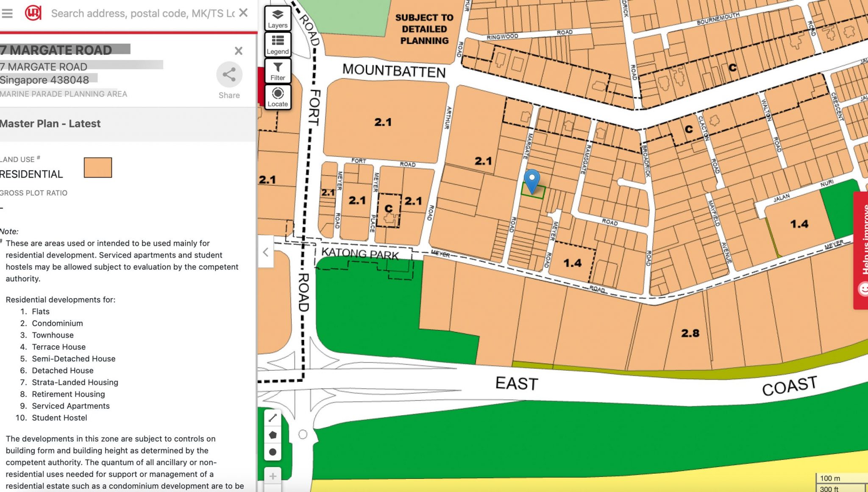Viewport: 868px width, 492px height.
Task: Open the hamburger main menu
Action: pos(7,13)
